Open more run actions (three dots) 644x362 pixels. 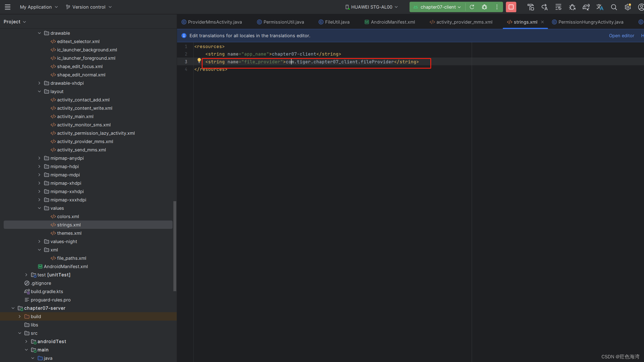point(497,7)
